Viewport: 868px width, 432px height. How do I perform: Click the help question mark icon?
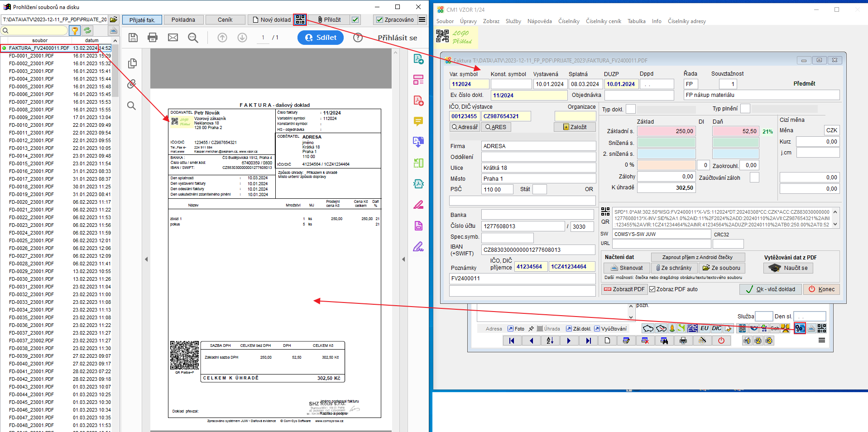pos(358,38)
